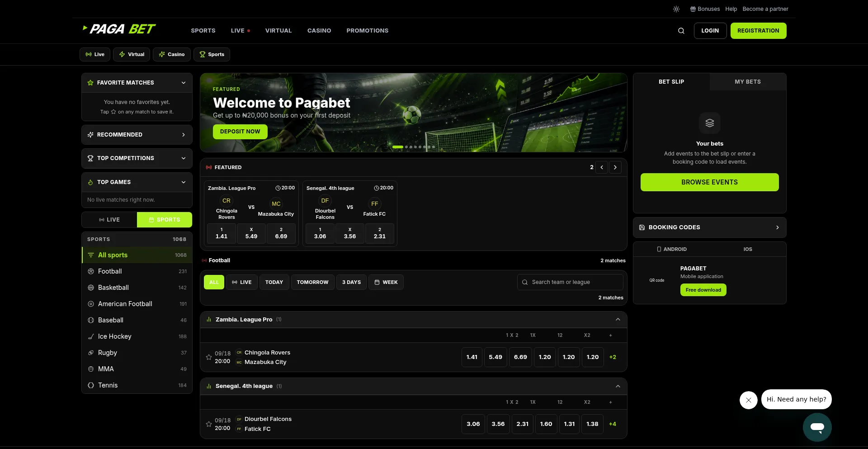This screenshot has width=868, height=449.
Task: Dismiss the 'Need any help?' chat prompt
Action: point(749,400)
